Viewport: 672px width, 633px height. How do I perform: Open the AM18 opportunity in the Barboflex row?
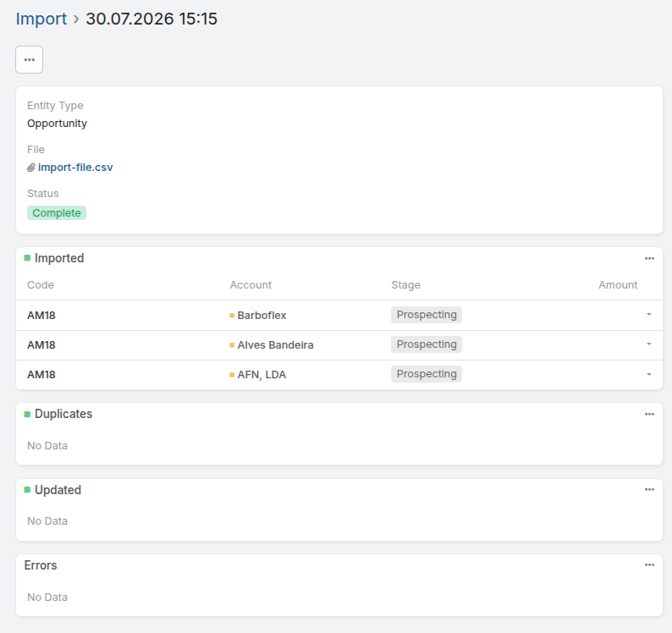click(x=41, y=316)
